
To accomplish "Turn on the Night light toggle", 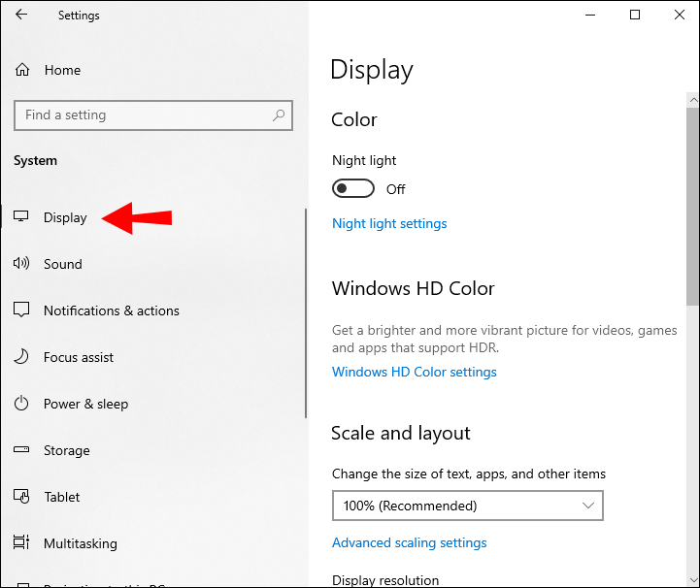I will [x=353, y=188].
